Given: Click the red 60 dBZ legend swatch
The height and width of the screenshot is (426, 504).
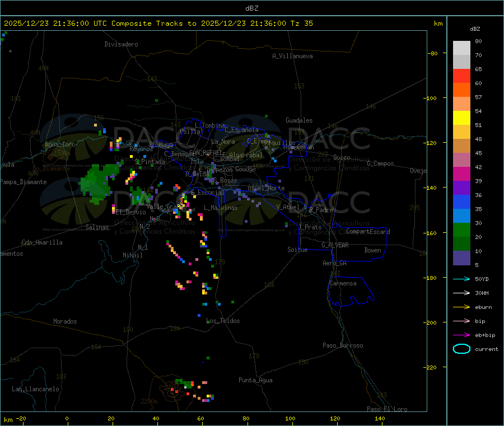Looking at the screenshot, I should pos(461,76).
